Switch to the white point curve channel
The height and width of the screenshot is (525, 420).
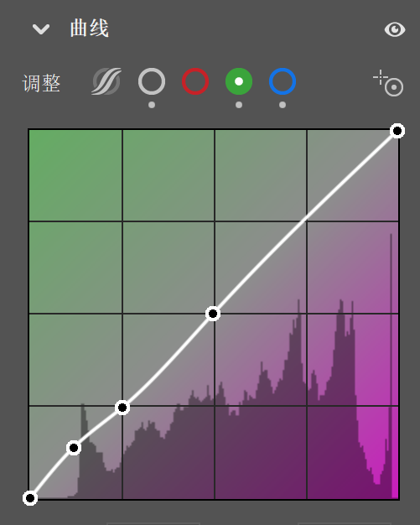click(x=152, y=81)
